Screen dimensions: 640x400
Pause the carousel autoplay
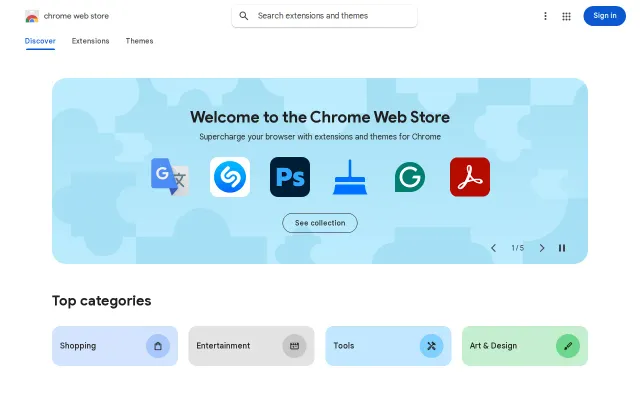562,248
